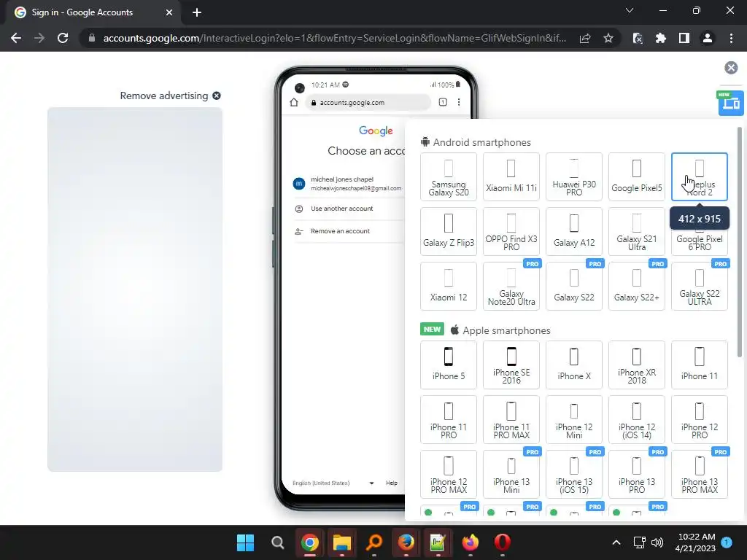Screen dimensions: 747x560
Task: Open the Chrome profile avatar
Action: coord(708,38)
